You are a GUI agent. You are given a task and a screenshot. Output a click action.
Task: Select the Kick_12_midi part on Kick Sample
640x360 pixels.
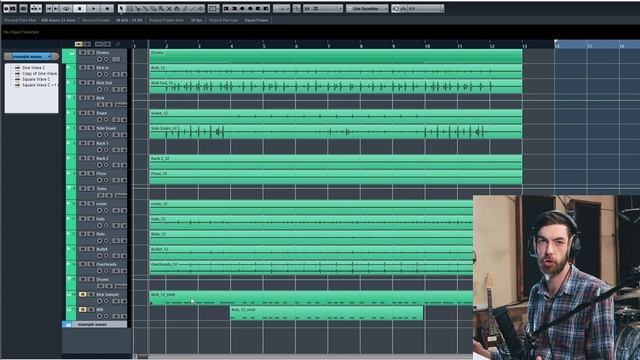click(x=311, y=298)
